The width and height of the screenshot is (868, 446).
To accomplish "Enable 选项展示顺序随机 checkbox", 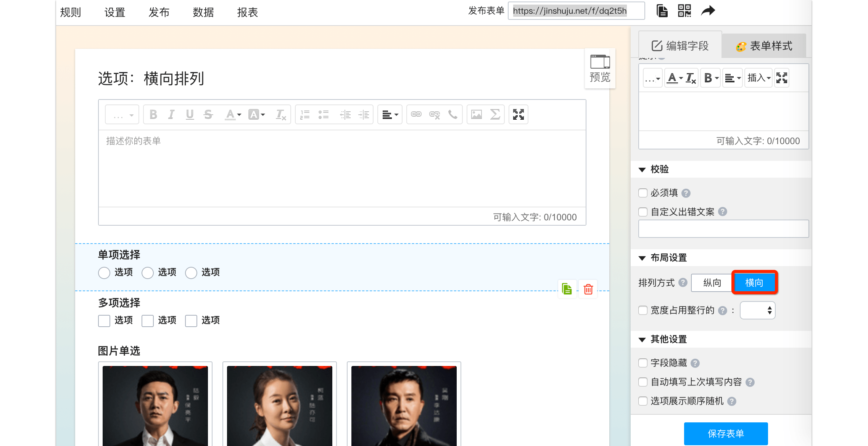I will pyautogui.click(x=643, y=401).
